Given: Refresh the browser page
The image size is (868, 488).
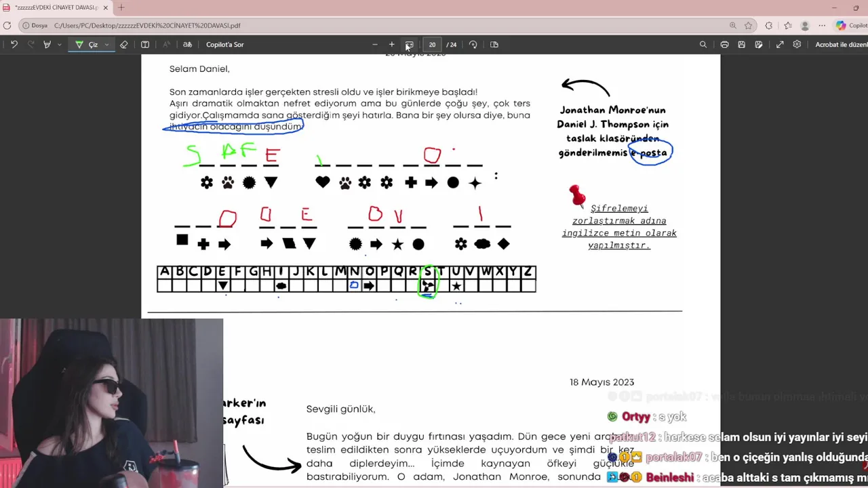Looking at the screenshot, I should pos(7,26).
